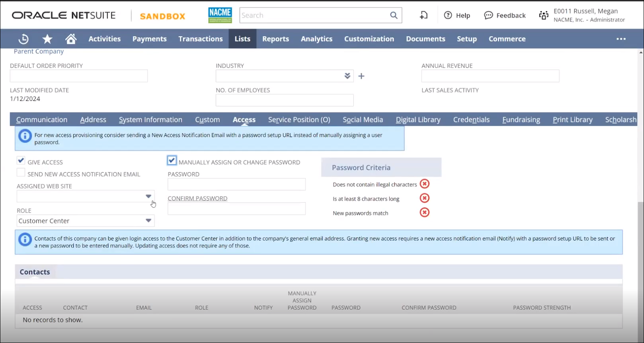Viewport: 644px width, 343px height.
Task: Switch to the System Information tab
Action: point(151,120)
